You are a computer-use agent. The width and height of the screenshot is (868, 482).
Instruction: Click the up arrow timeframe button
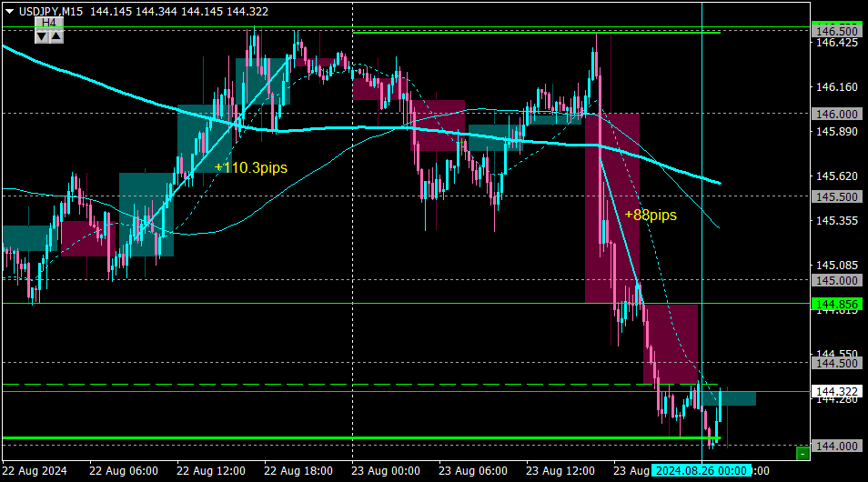56,36
